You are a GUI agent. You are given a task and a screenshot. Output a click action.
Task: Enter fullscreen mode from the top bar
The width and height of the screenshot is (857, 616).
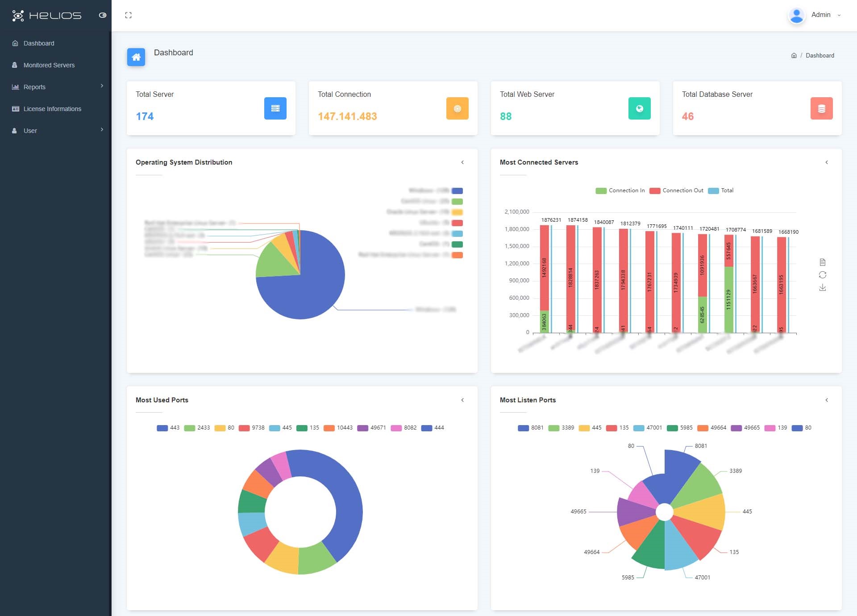coord(129,15)
